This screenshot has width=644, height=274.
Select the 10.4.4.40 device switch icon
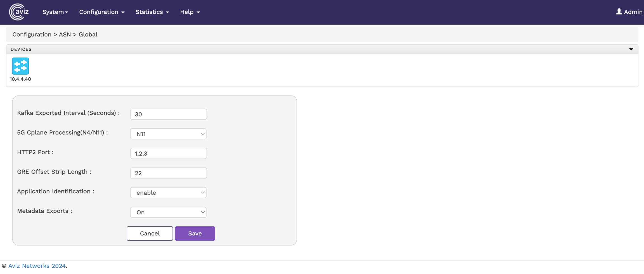point(20,66)
